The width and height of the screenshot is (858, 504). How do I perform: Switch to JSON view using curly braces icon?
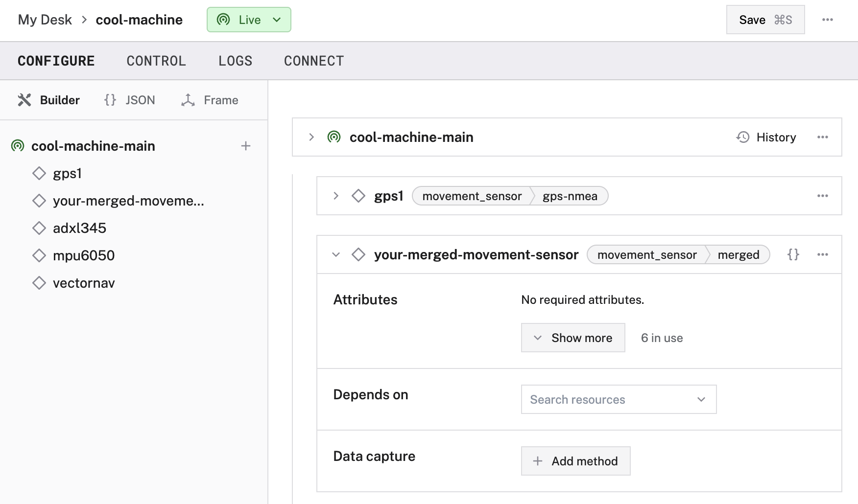tap(110, 100)
